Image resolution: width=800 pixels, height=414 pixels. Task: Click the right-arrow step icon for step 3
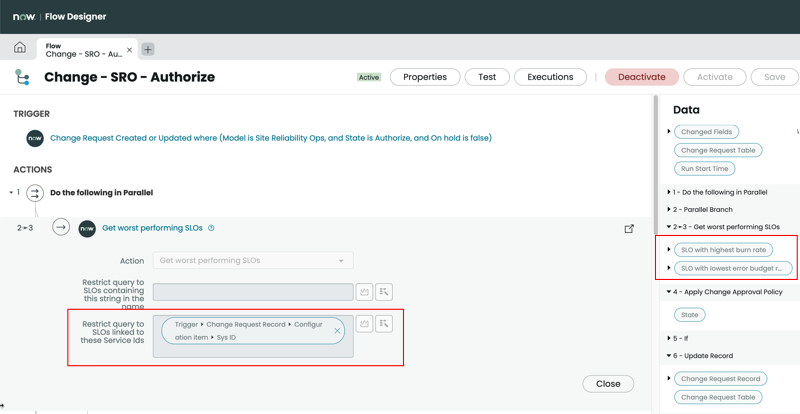[61, 228]
